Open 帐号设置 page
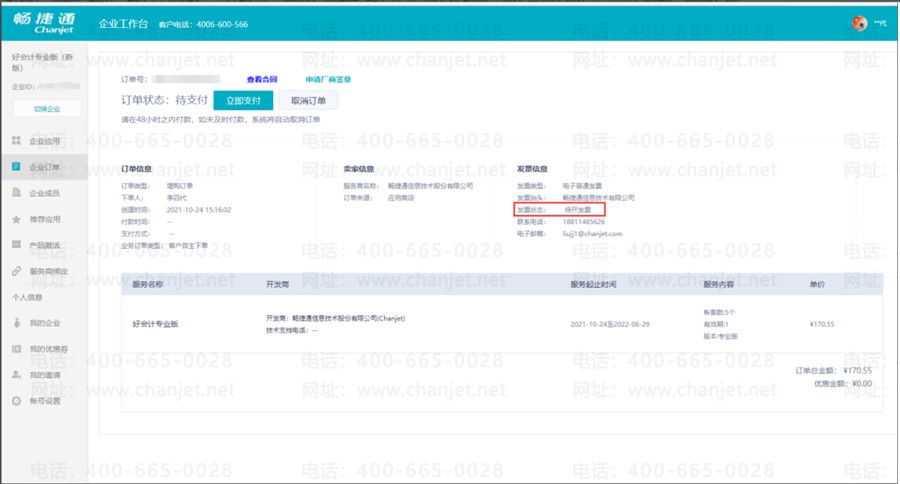 point(44,401)
